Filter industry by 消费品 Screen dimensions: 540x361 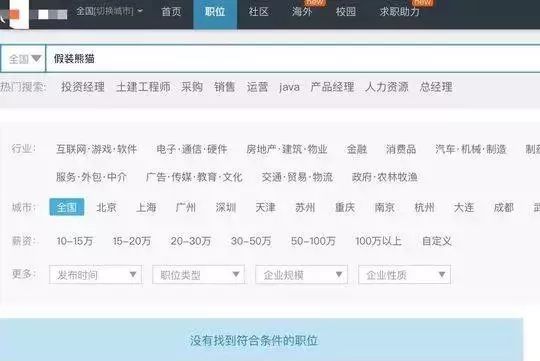[401, 149]
